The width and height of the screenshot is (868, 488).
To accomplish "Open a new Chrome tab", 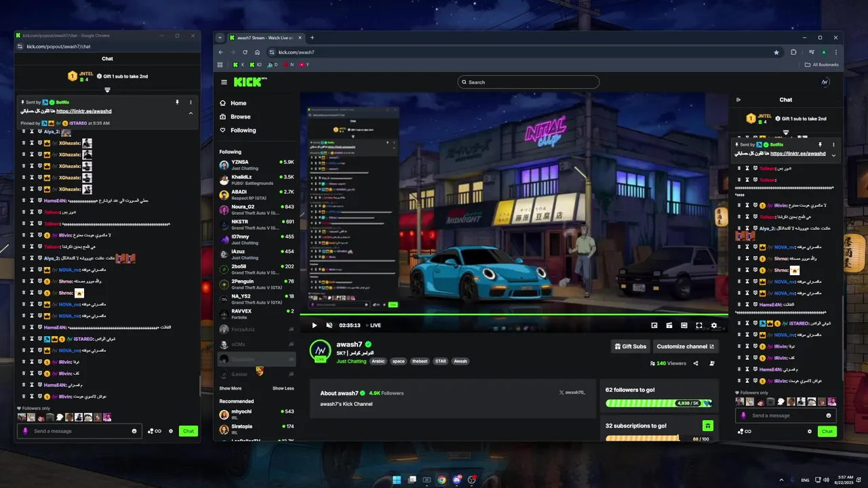I will pos(312,37).
